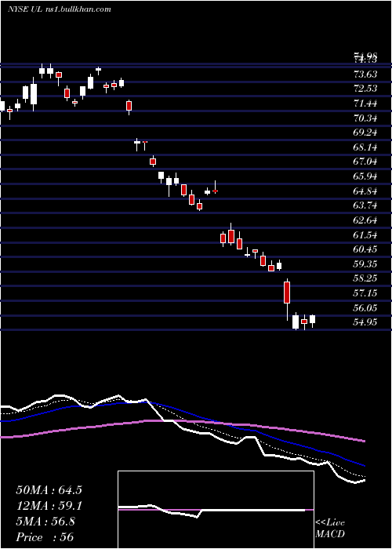This screenshot has height=549, width=392.
Task: Click the large red candle near 57.15
Action: click(x=287, y=293)
